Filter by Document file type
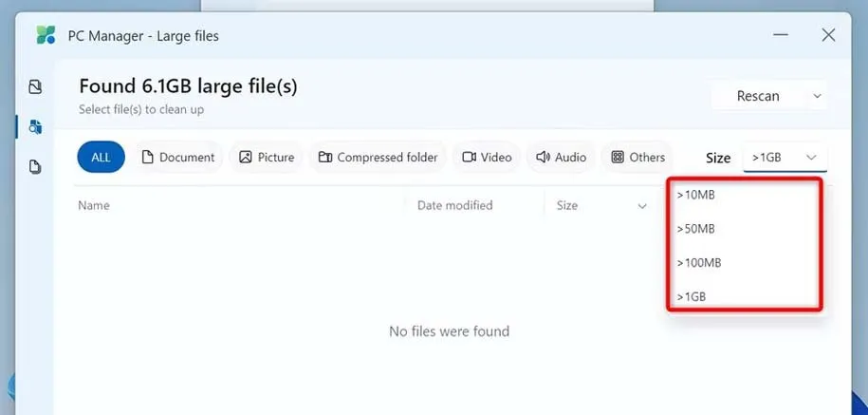 pyautogui.click(x=178, y=158)
